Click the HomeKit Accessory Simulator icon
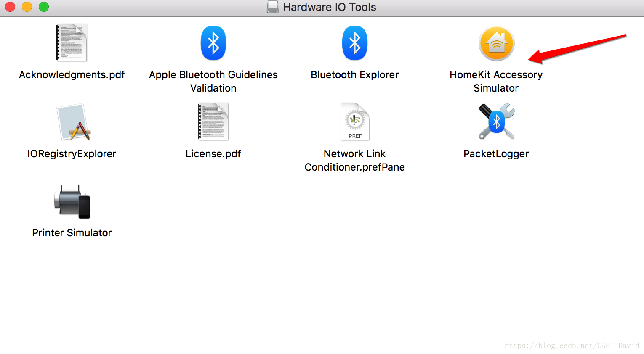Image resolution: width=644 pixels, height=354 pixels. 496,44
